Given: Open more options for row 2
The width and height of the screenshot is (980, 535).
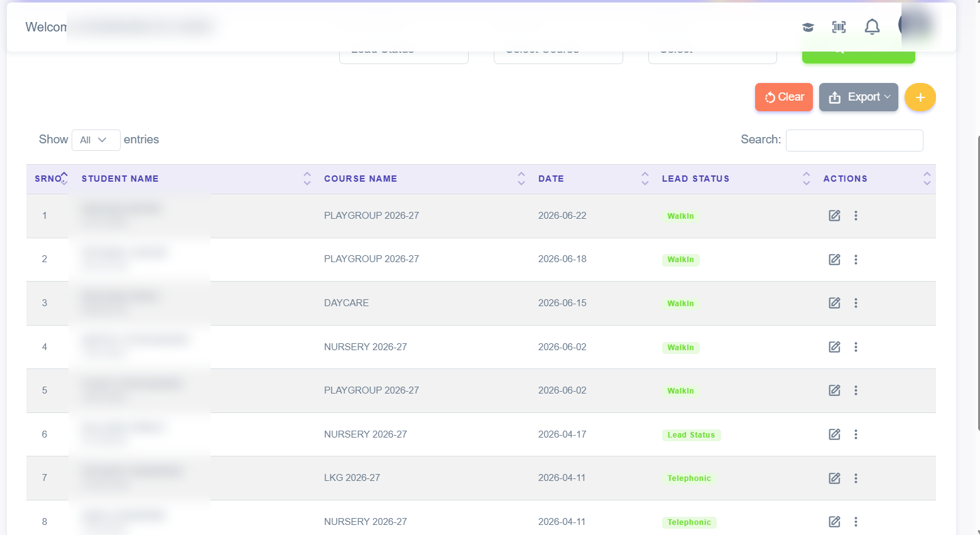Looking at the screenshot, I should [856, 260].
